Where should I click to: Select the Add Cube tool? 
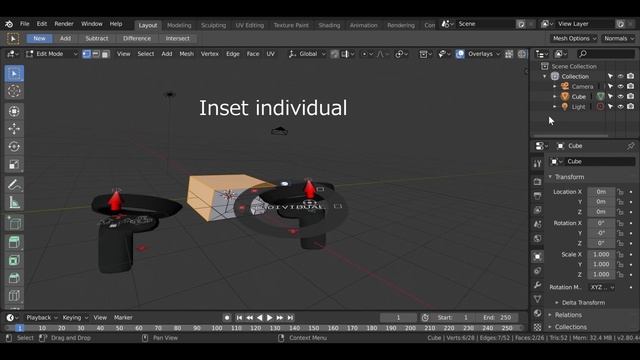(x=14, y=223)
